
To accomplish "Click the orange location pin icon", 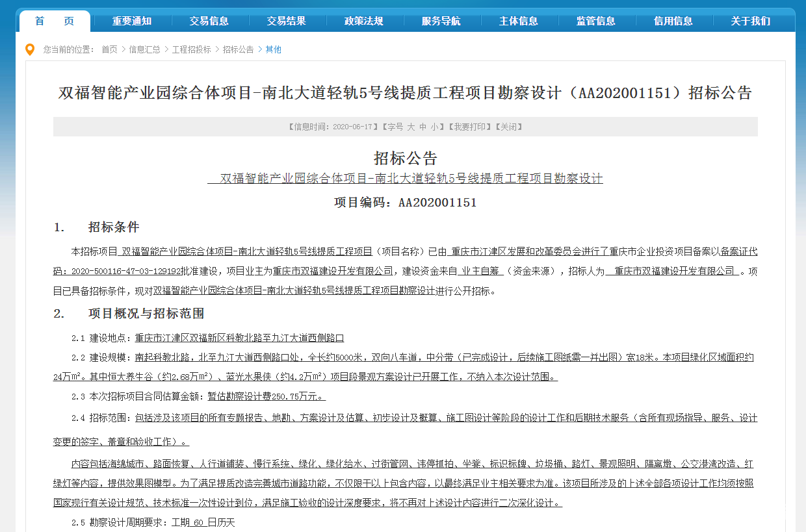I will [x=29, y=49].
